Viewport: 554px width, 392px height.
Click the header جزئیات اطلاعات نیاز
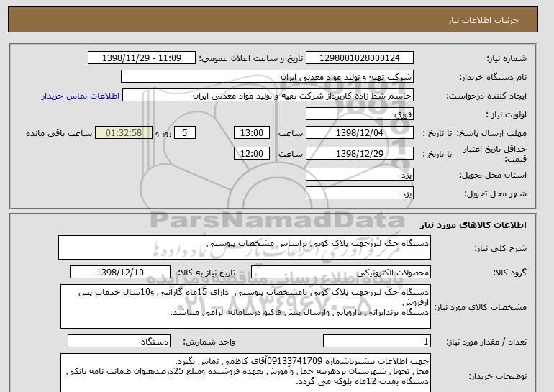click(x=483, y=20)
